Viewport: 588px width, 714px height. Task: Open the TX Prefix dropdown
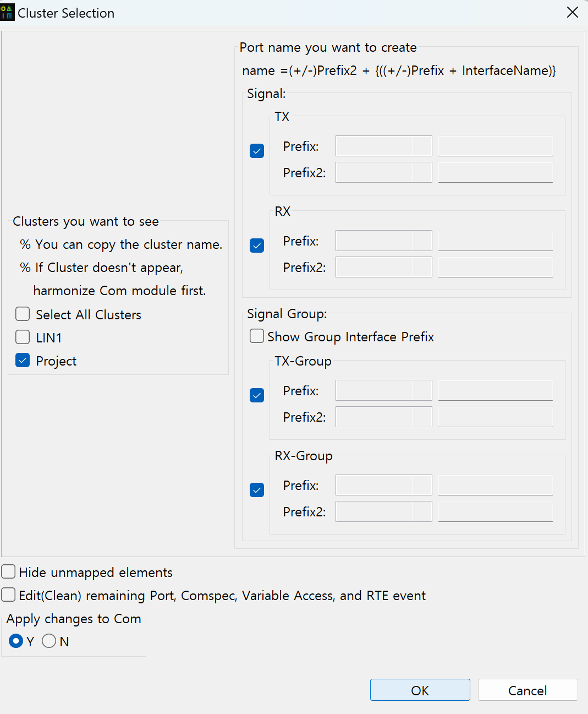384,146
